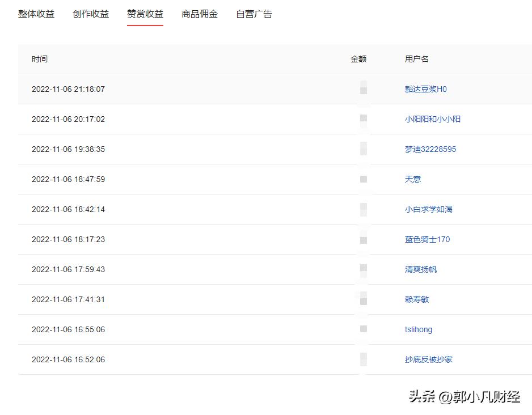The image size is (532, 415).
Task: Open the profile 抄底反被抄家
Action: (x=428, y=359)
